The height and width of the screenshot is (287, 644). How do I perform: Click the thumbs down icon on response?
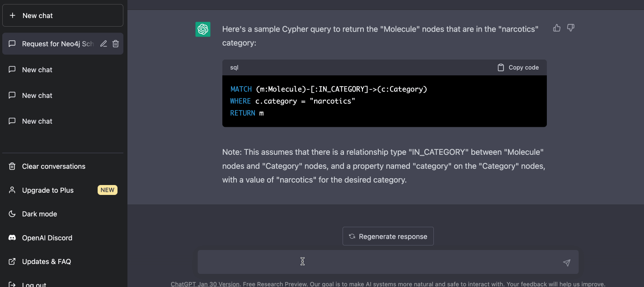(571, 28)
